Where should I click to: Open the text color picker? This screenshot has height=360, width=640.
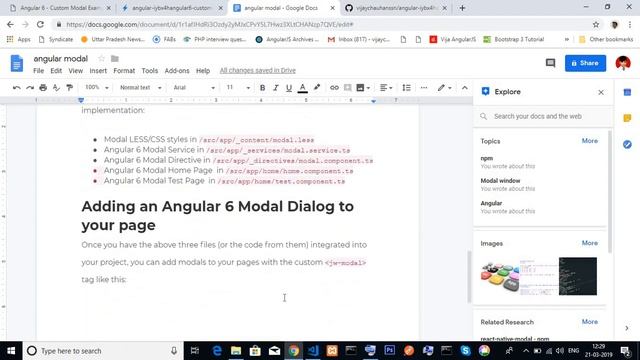coord(302,88)
